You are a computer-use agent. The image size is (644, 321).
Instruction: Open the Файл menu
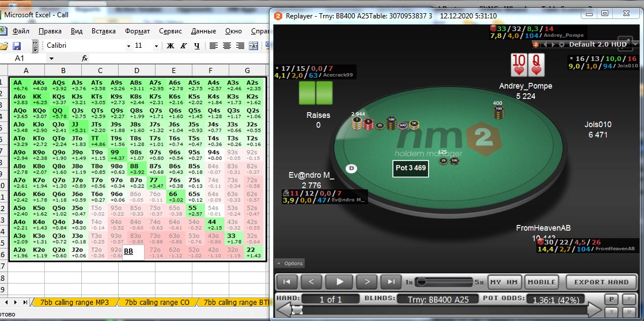(x=21, y=31)
